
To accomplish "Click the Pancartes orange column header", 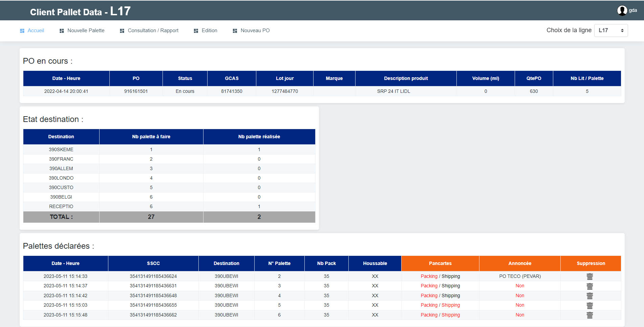I will [440, 263].
